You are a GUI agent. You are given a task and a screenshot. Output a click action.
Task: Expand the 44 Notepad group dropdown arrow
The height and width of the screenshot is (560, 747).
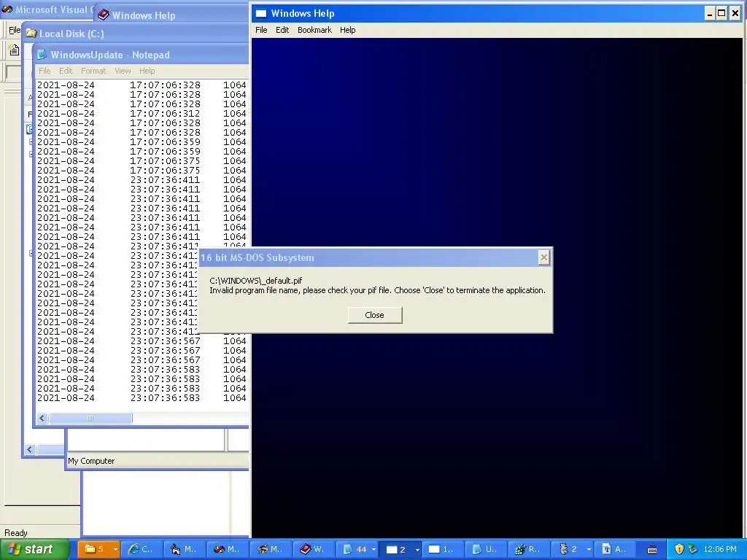pyautogui.click(x=373, y=550)
